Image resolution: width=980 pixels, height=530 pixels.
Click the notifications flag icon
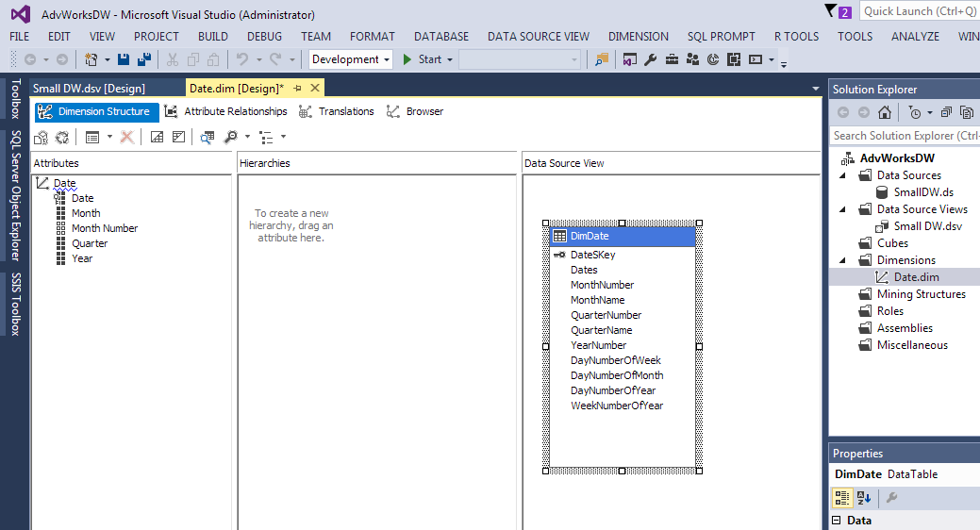click(x=831, y=11)
